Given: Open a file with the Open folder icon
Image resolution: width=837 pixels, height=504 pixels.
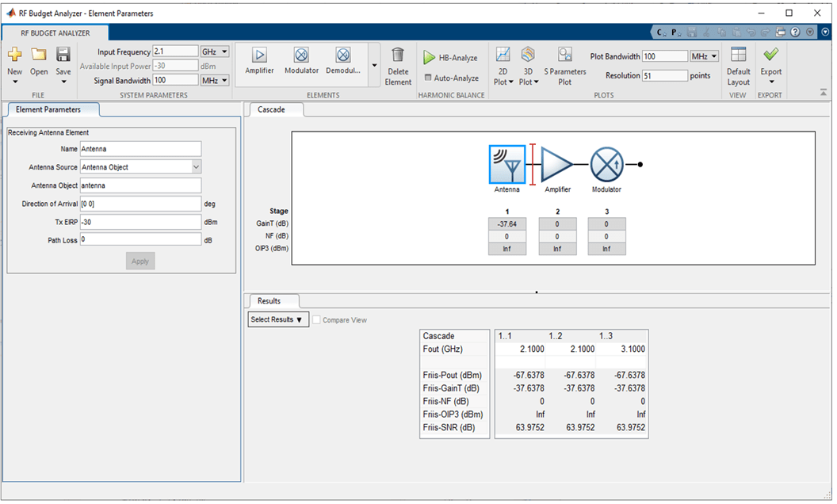Looking at the screenshot, I should (39, 55).
